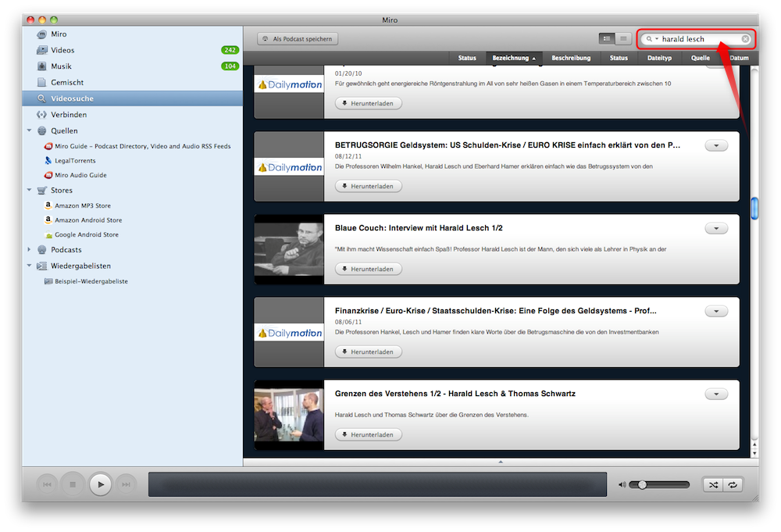This screenshot has width=781, height=532.
Task: Open options menu for Blaue Couch video
Action: 715,228
